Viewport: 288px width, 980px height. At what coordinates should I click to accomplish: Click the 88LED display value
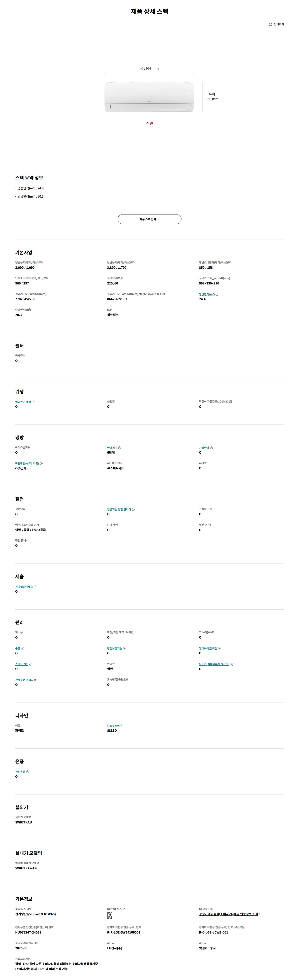pos(112,731)
